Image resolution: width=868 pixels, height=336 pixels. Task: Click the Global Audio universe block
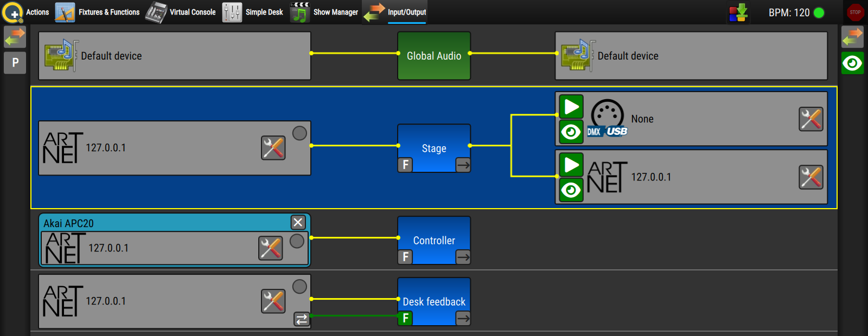pos(434,56)
